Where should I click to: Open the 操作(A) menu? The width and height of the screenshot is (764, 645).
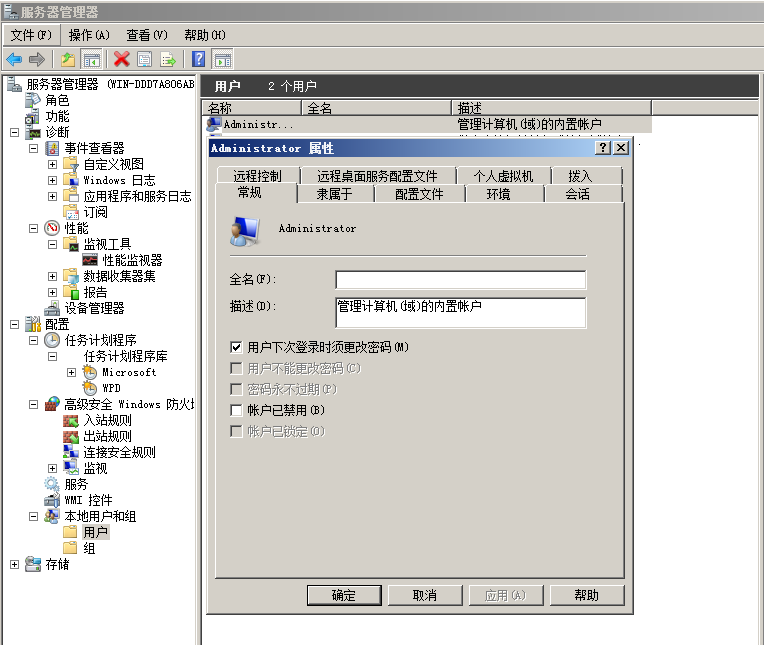click(89, 35)
